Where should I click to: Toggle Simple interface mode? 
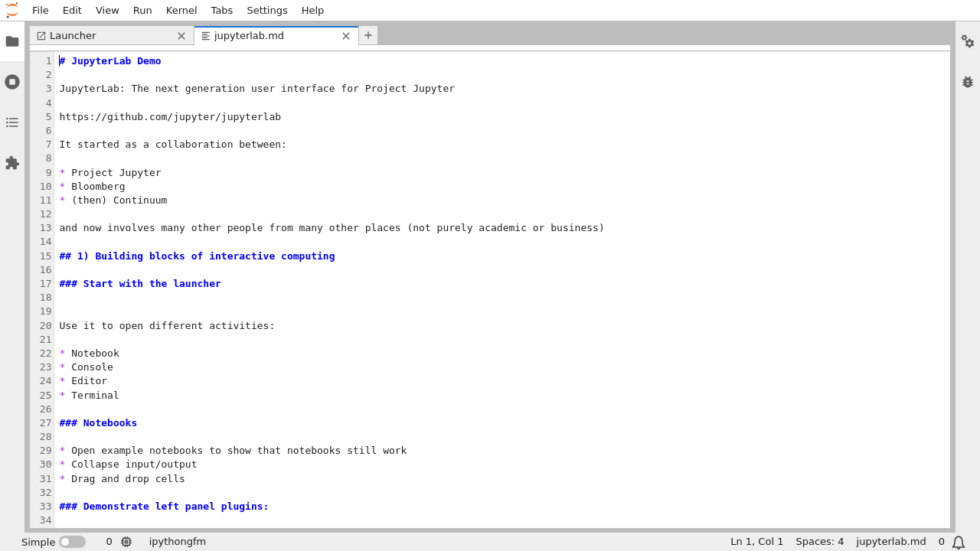tap(73, 541)
